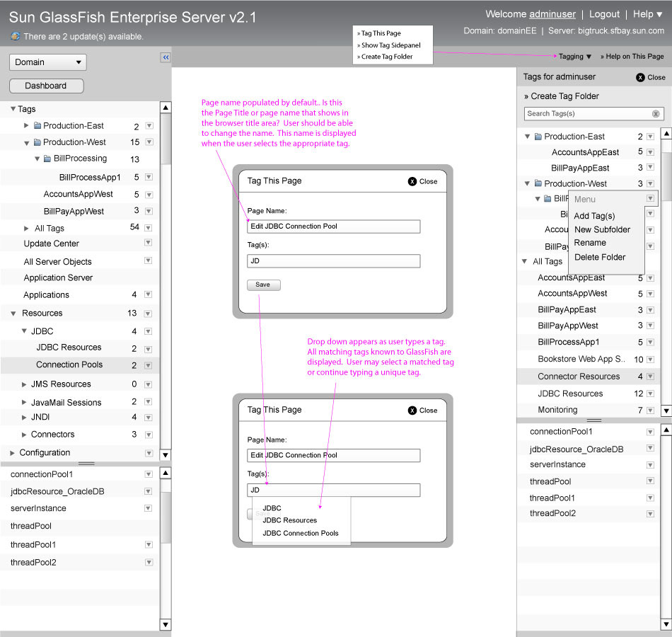This screenshot has height=637, width=672.
Task: Select connectionPool1 in left lower list
Action: pos(42,474)
